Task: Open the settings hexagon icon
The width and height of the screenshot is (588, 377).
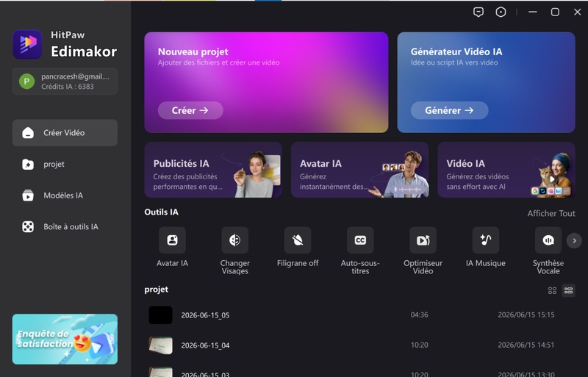Action: (501, 12)
